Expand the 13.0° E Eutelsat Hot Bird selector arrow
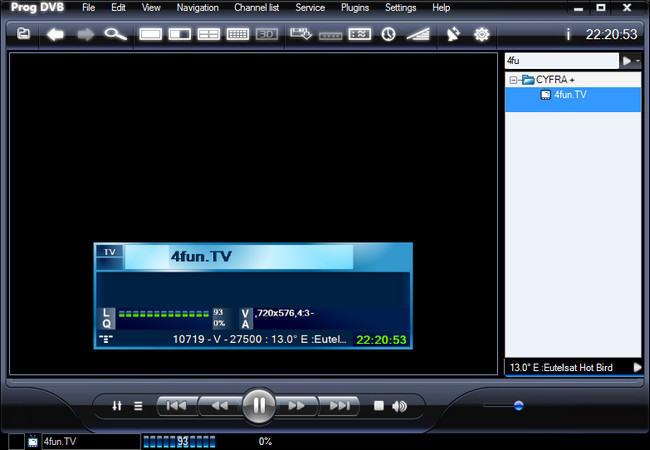This screenshot has width=650, height=450. click(637, 368)
